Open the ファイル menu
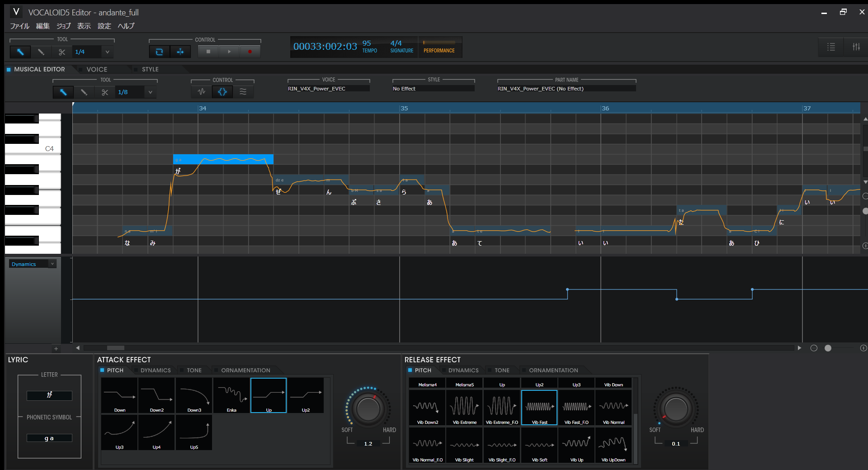The height and width of the screenshot is (470, 868). point(20,26)
